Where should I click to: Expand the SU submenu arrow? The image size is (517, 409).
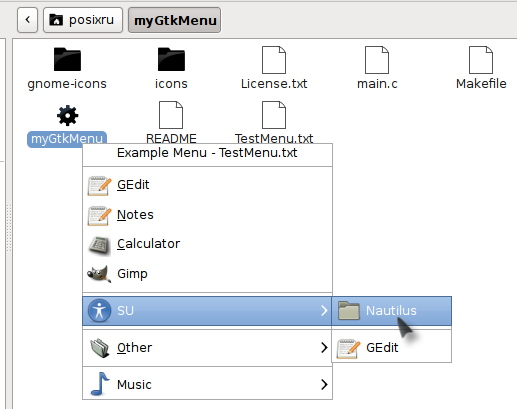click(324, 311)
